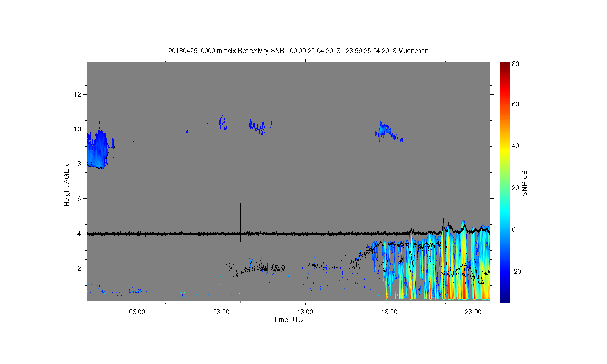Click the colorbar value 60
Image resolution: width=607 pixels, height=364 pixels.
pos(516,104)
